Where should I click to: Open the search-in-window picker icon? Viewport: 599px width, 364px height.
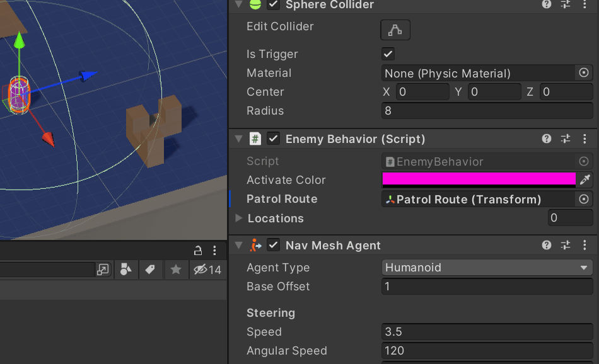point(103,270)
